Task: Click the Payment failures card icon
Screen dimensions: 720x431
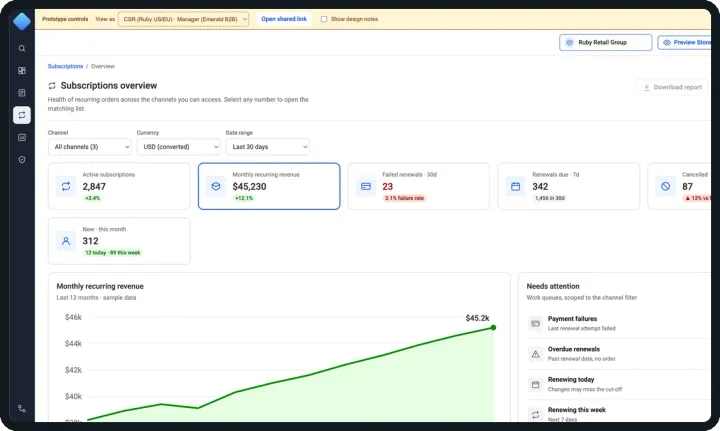Action: pyautogui.click(x=535, y=323)
